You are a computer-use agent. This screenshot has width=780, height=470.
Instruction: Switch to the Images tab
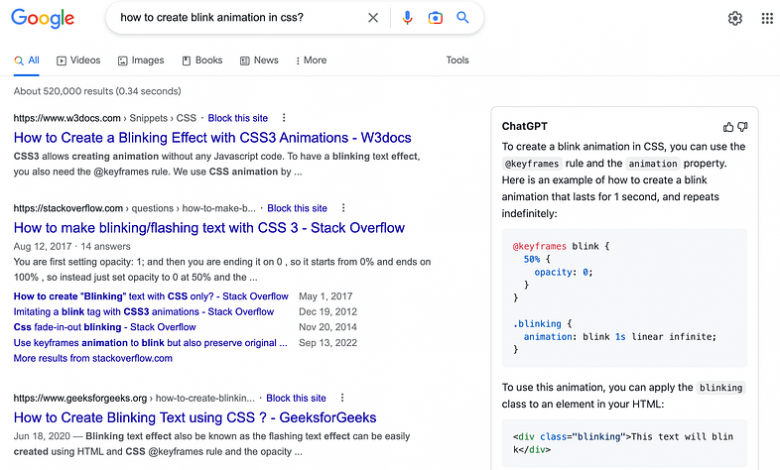click(141, 60)
